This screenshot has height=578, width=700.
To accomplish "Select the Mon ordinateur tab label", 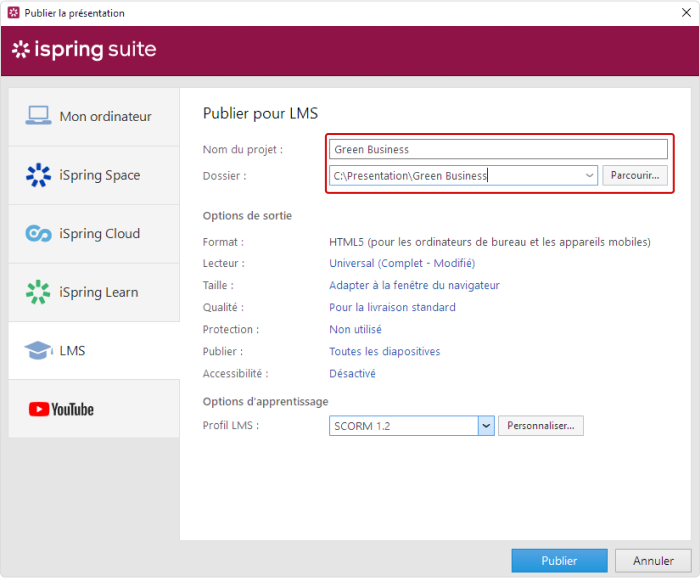I will pos(105,116).
